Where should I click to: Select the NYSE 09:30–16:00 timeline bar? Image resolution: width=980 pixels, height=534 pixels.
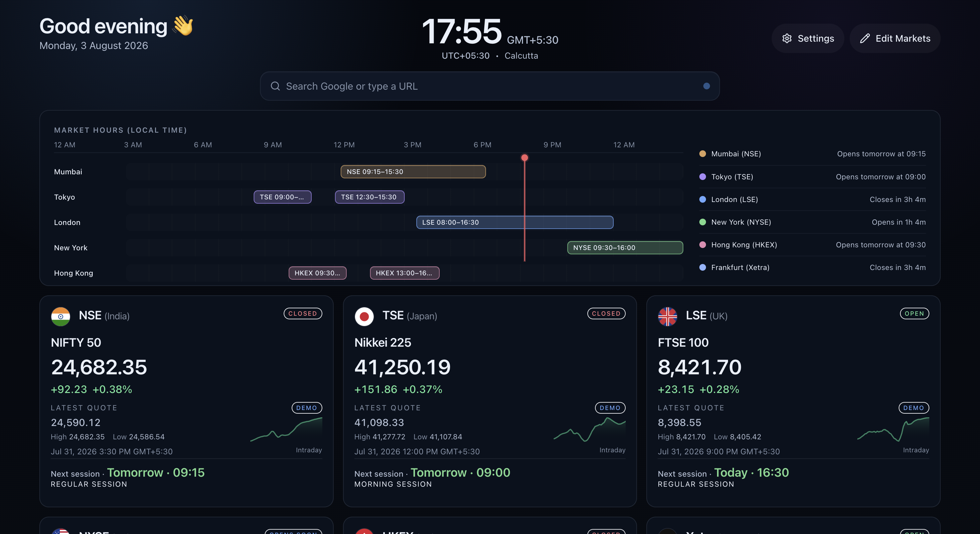tap(625, 248)
